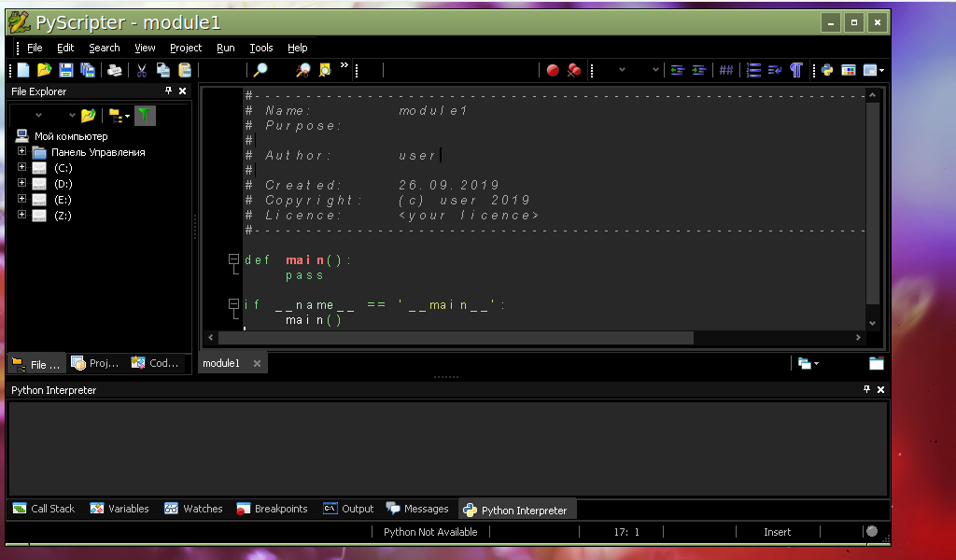Viewport: 956px width, 560px height.
Task: Open the layouts dropdown arrow in toolbar
Action: coord(881,71)
